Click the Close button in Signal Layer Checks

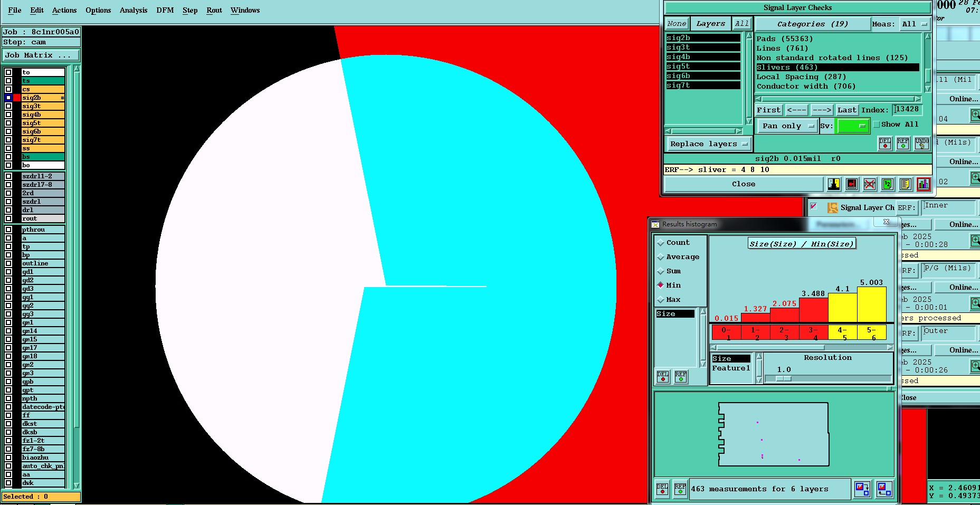point(744,184)
